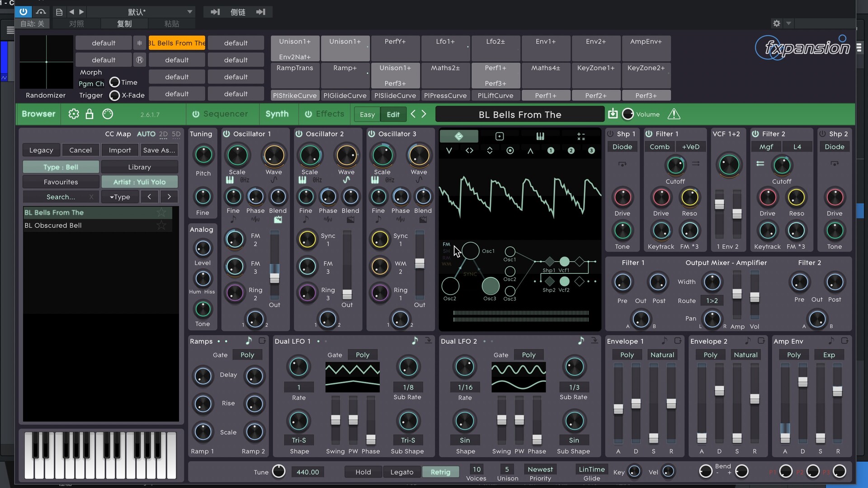Click the MIDI connector icon
This screenshot has height=488, width=868.
108,114
